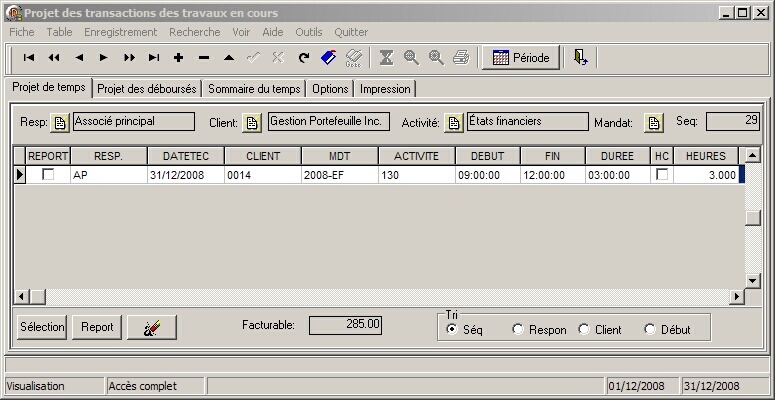Image resolution: width=775 pixels, height=400 pixels.
Task: Click the grid vertical scrollbar up arrow
Action: click(x=752, y=156)
